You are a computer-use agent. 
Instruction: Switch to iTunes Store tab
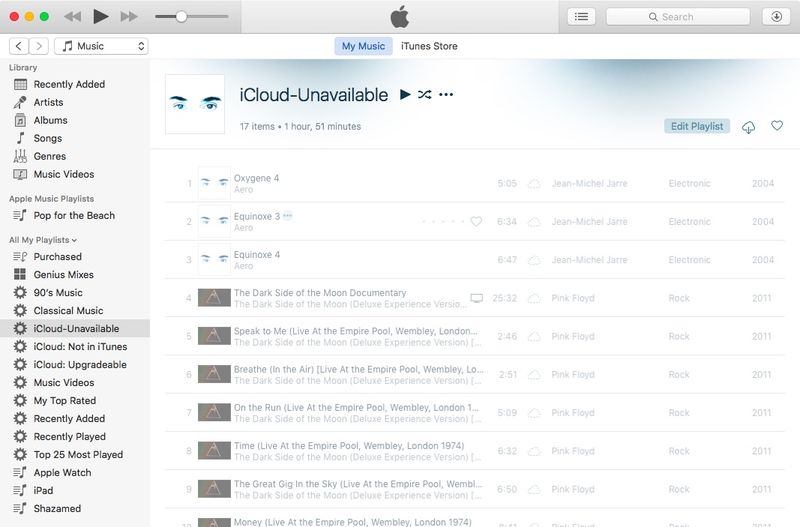click(x=429, y=46)
